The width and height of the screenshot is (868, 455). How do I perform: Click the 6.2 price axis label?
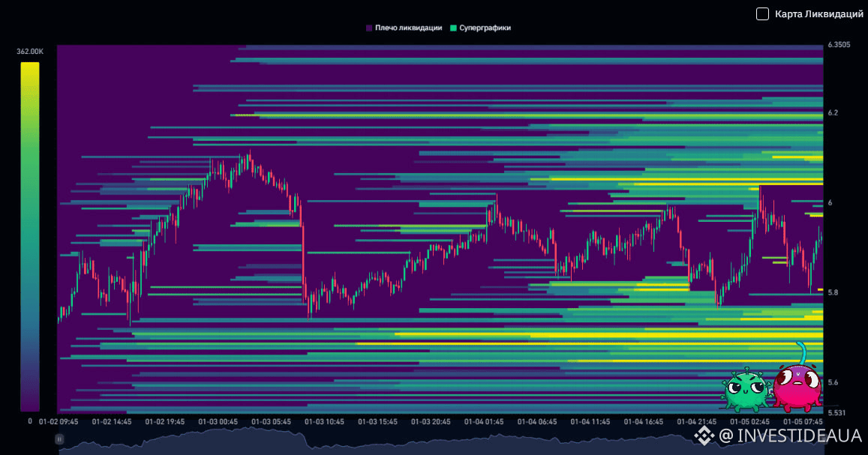(833, 112)
